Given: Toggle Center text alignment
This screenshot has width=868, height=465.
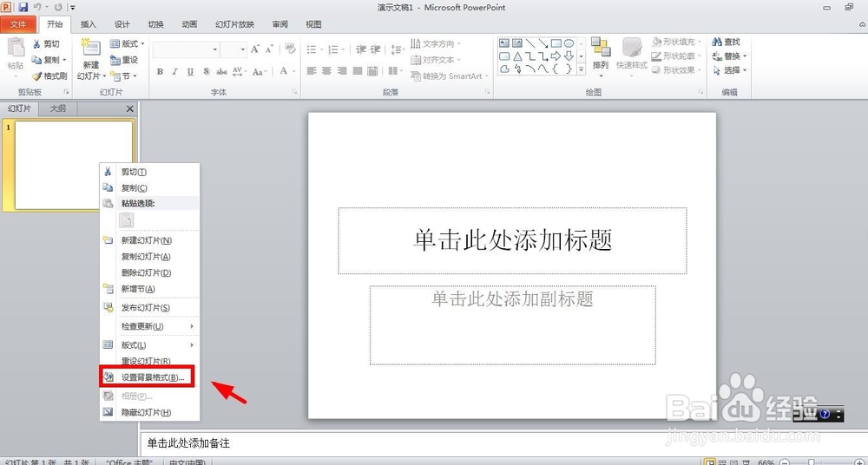Looking at the screenshot, I should [x=326, y=71].
